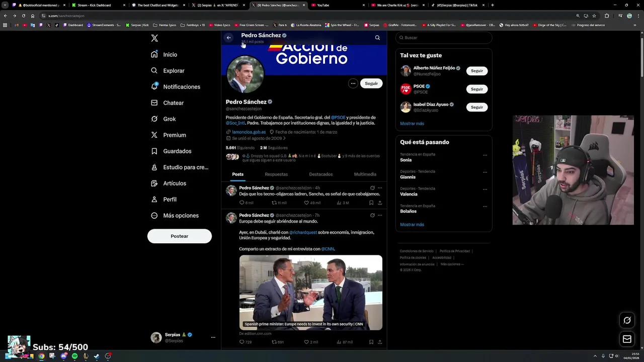Follow Pedro Sánchez with Seguir button
Image resolution: width=644 pixels, height=362 pixels.
tap(371, 83)
